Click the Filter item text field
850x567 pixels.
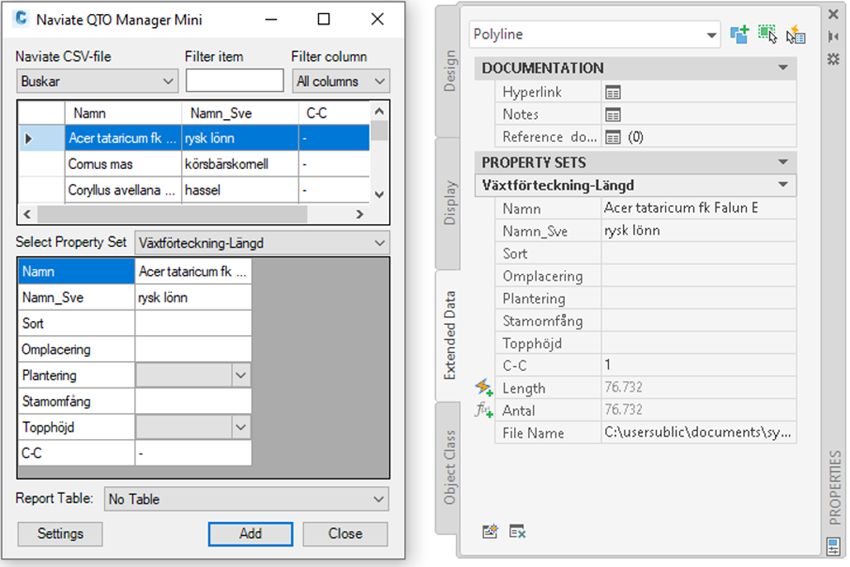(235, 81)
